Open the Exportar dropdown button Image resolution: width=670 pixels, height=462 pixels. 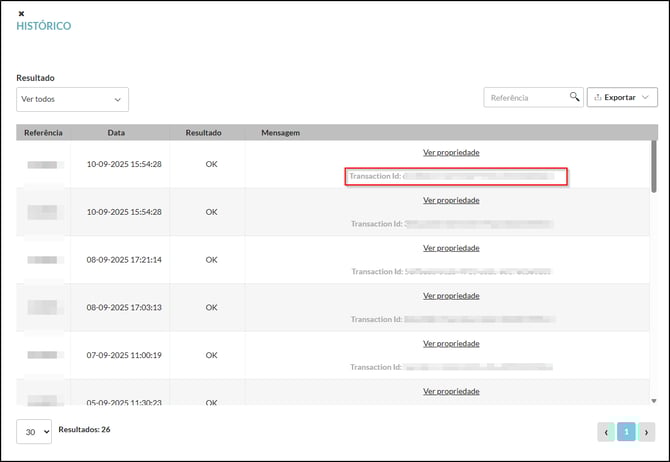621,97
